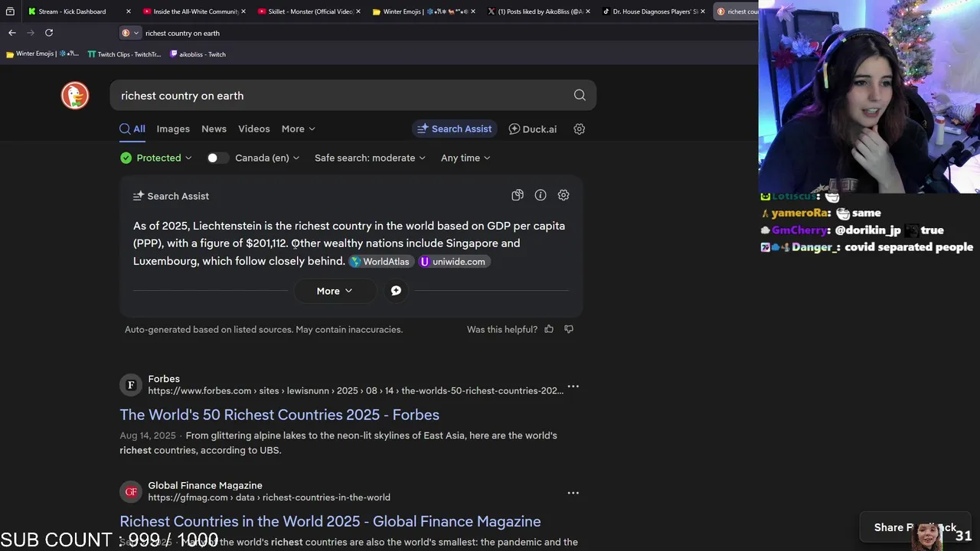980x551 pixels.
Task: Click the DuckDuckGo logo
Action: click(75, 96)
